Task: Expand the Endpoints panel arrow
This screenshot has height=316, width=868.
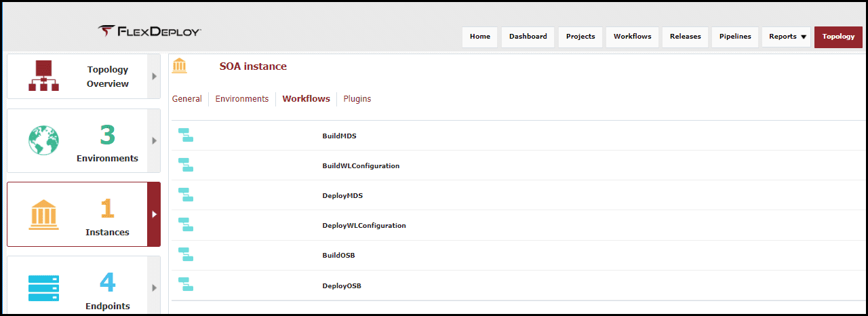Action: pyautogui.click(x=154, y=288)
